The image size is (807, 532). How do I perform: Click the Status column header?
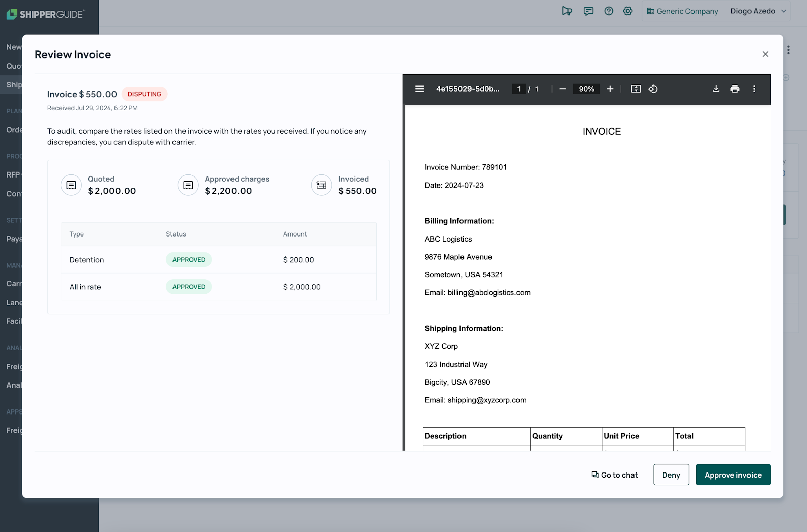click(x=176, y=234)
